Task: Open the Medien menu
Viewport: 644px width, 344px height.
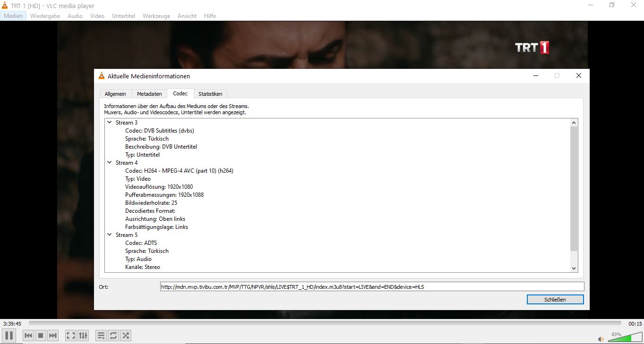Action: pos(13,16)
